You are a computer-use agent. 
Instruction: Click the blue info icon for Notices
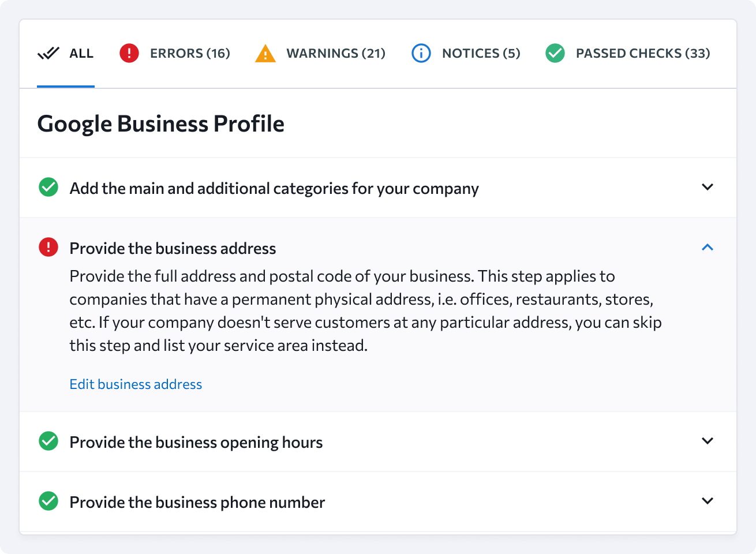click(421, 53)
